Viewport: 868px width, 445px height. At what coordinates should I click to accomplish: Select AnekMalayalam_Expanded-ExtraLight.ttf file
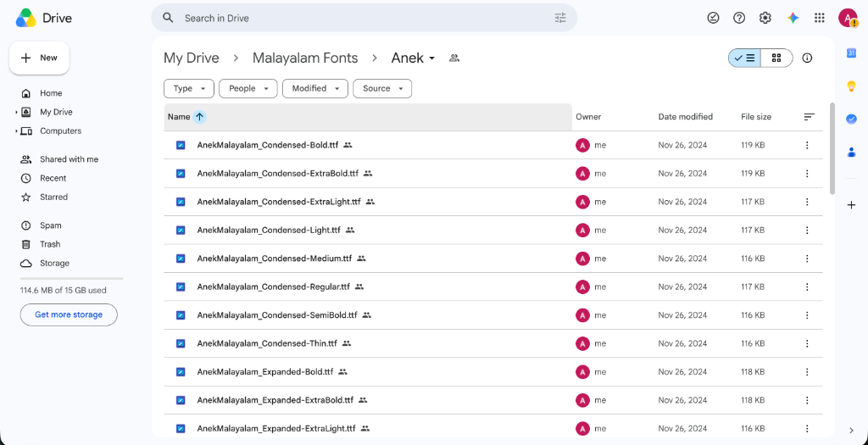[493, 428]
